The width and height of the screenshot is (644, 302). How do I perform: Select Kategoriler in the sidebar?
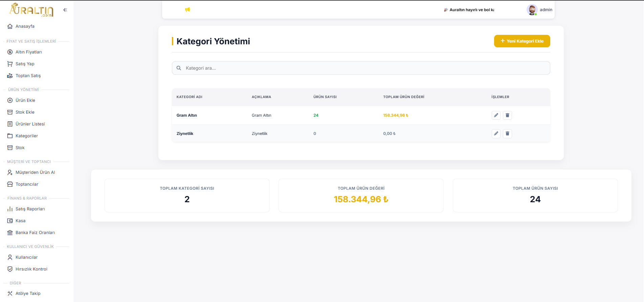click(x=26, y=136)
